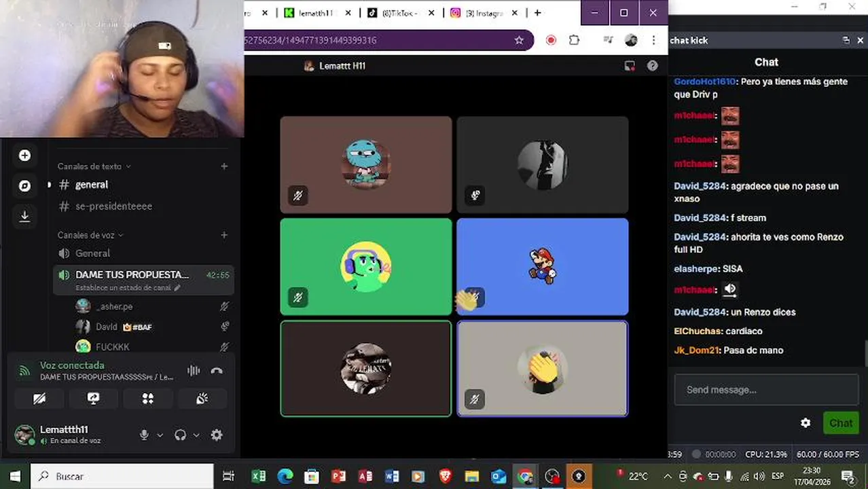Collapse Canales de voz category

90,235
